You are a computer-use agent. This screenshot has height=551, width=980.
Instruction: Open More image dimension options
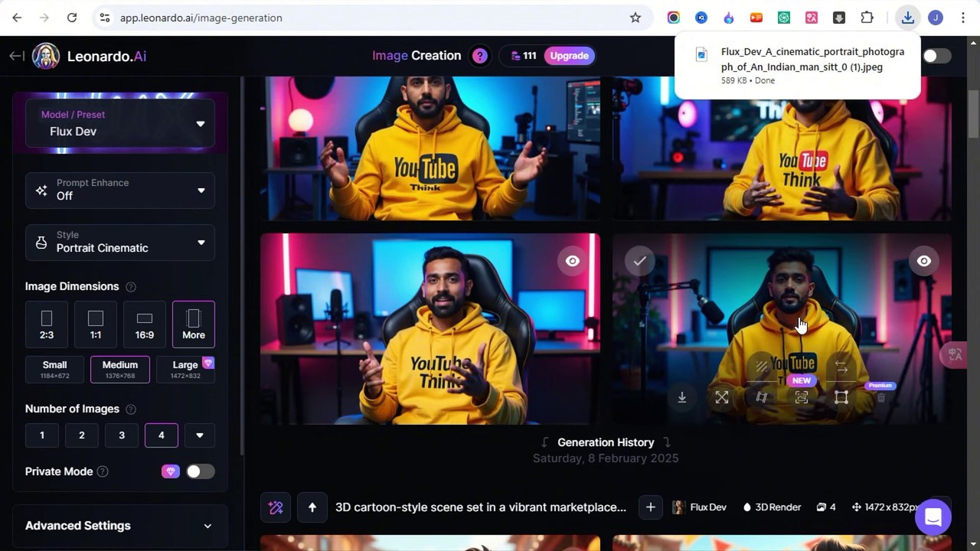[194, 324]
